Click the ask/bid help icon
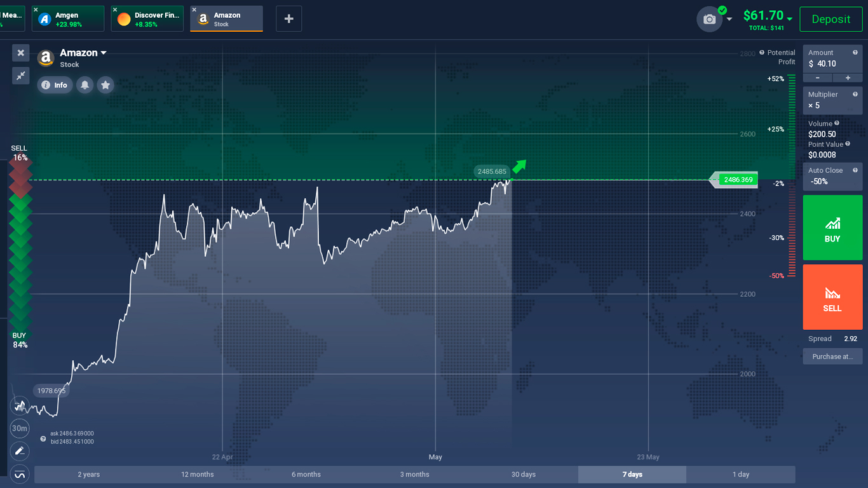The image size is (868, 488). tap(43, 438)
